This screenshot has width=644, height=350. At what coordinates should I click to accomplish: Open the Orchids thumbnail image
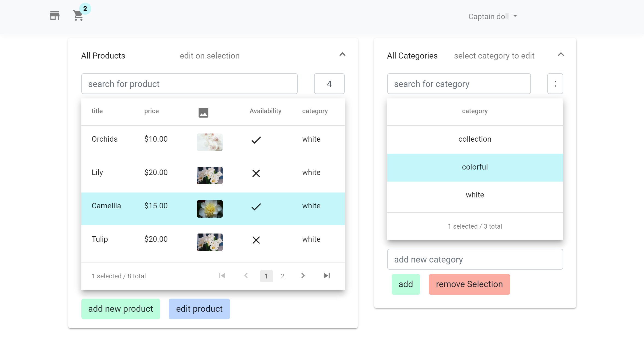[209, 142]
